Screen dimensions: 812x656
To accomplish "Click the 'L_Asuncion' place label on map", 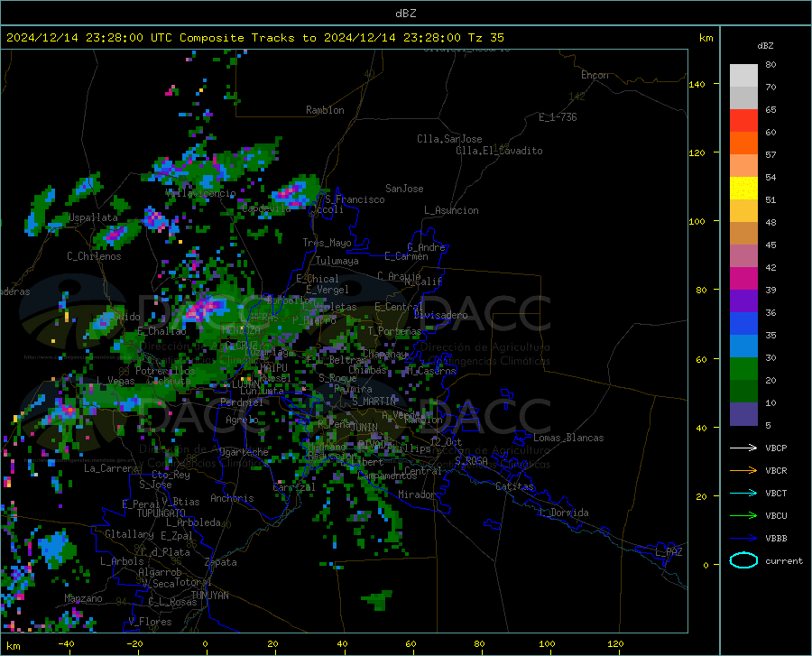I will coord(451,210).
